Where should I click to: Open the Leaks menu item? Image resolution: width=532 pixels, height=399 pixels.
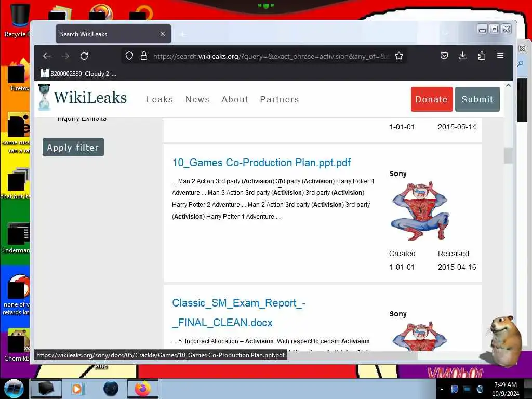click(159, 99)
